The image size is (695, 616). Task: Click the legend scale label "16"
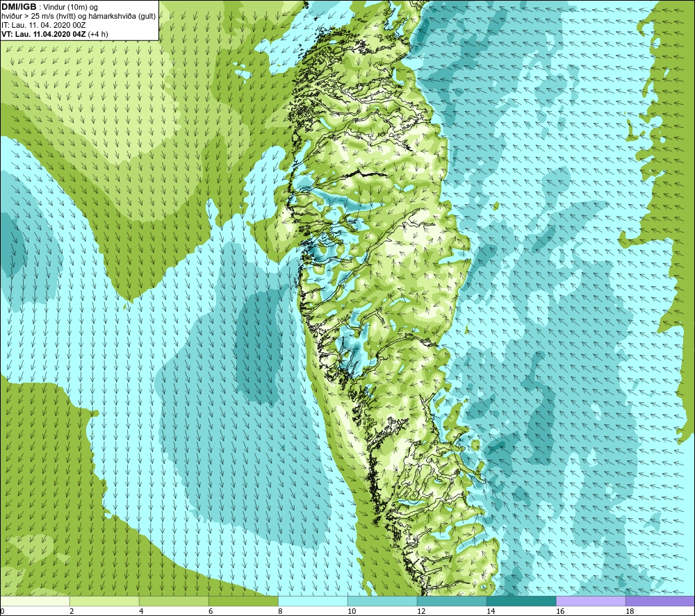click(560, 611)
